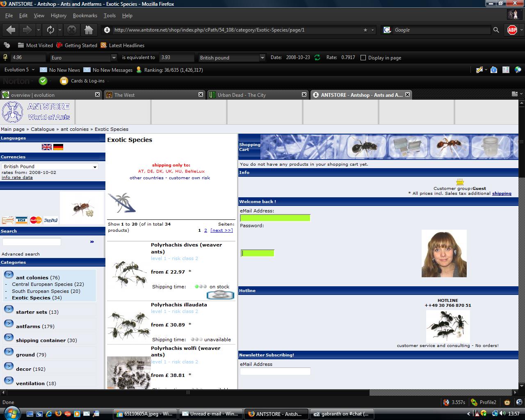Go to next products page link
This screenshot has height=420, width=525.
tap(221, 231)
